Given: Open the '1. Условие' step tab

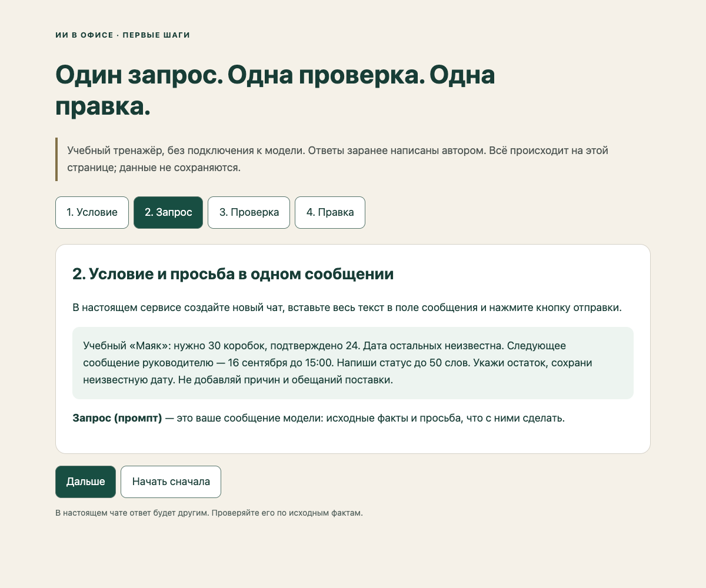Looking at the screenshot, I should coord(92,212).
